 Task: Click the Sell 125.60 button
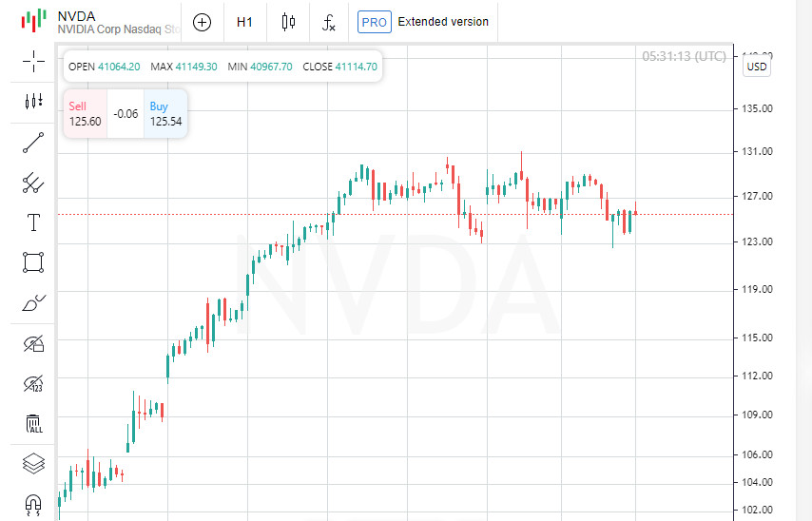pos(85,114)
